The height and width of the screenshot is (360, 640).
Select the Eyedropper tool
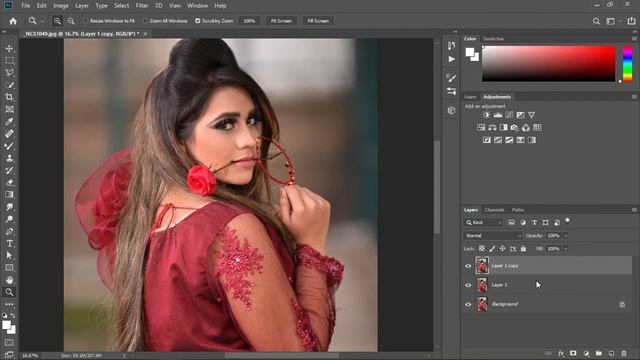(x=9, y=122)
